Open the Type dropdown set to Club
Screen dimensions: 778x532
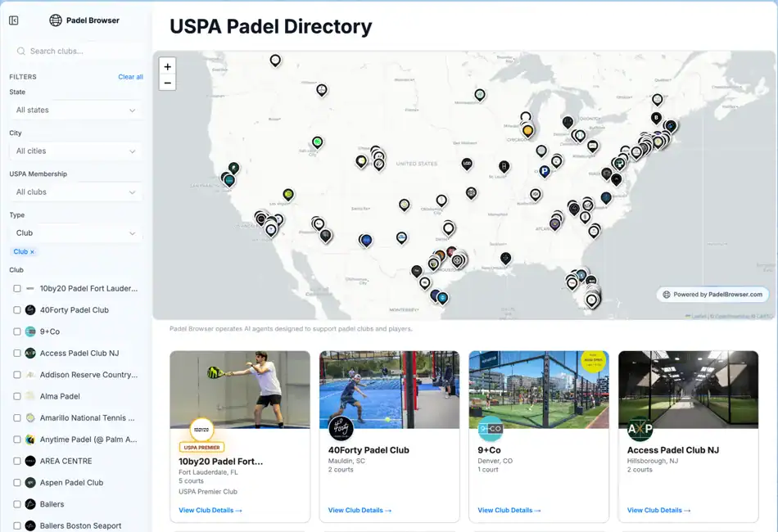point(75,232)
